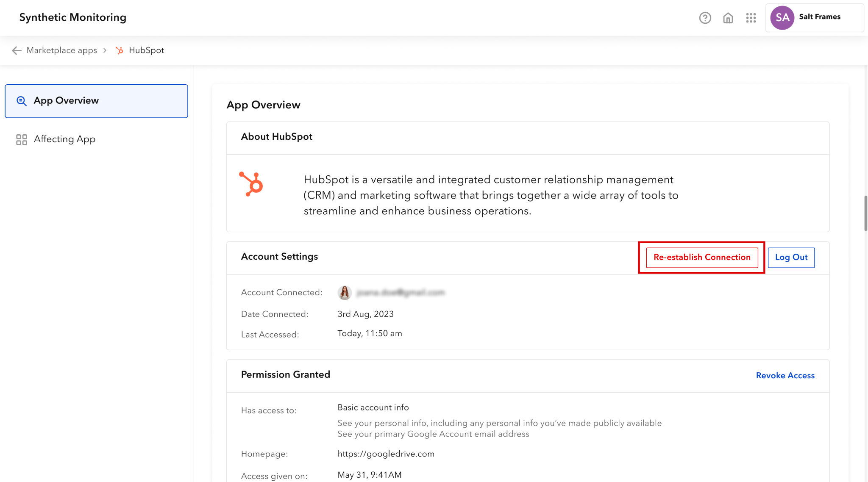Click the breadcrumb chevron separator
868x482 pixels.
coord(105,50)
